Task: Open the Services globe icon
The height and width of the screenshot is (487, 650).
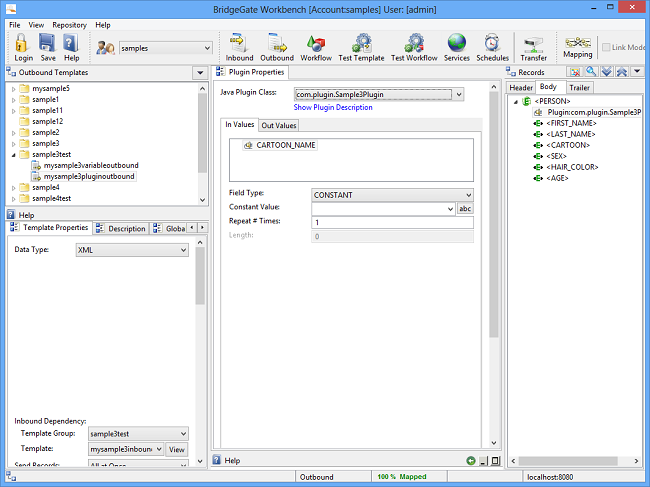Action: (x=456, y=43)
